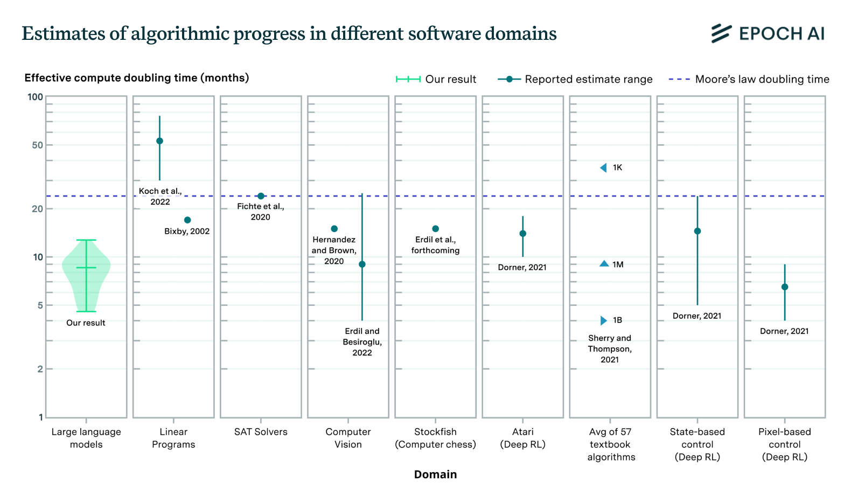
Task: Select the Hernandez and Brown data point
Action: (334, 229)
